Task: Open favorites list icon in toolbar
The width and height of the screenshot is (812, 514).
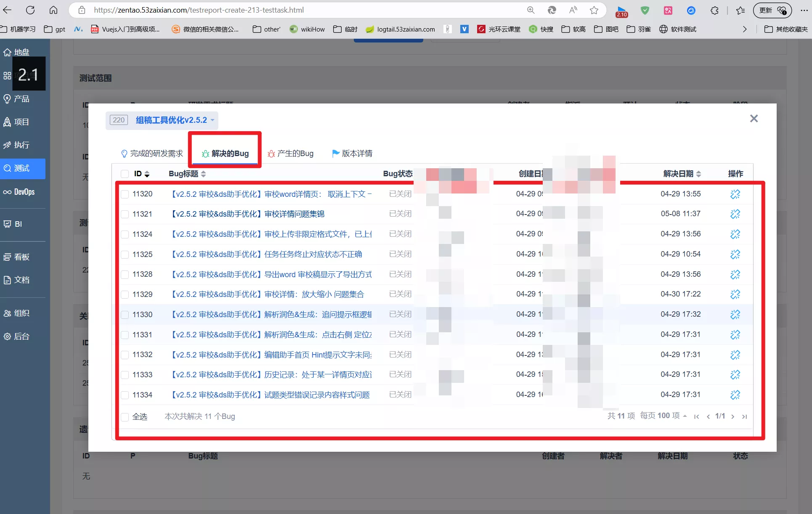Action: 740,10
